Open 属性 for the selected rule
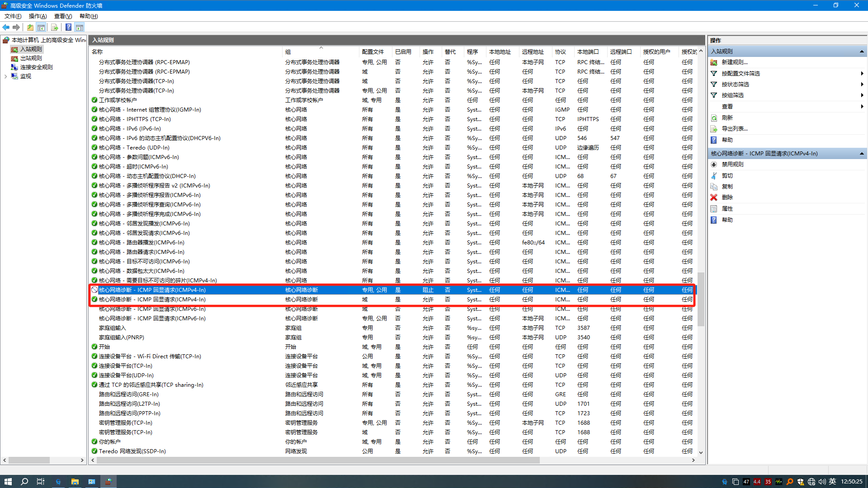The width and height of the screenshot is (868, 488). (x=727, y=209)
